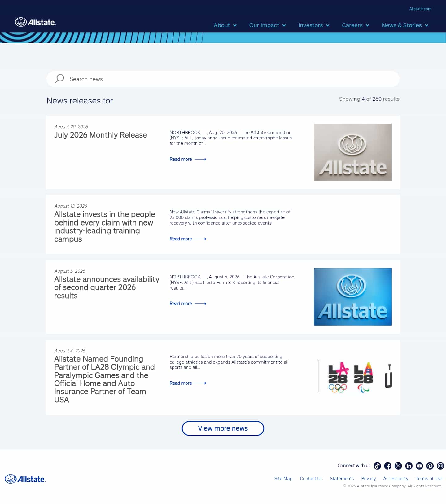446x504 pixels.
Task: Open Allstate's TikTok page icon
Action: (x=377, y=466)
